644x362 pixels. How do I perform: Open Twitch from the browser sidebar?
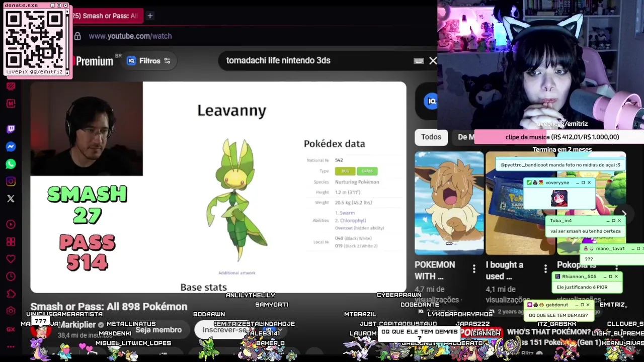pyautogui.click(x=11, y=129)
